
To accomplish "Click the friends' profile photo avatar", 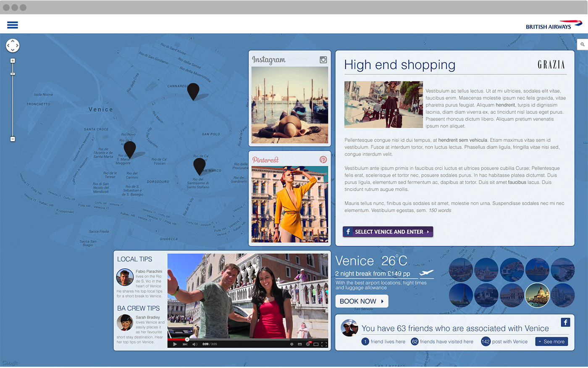I will tap(349, 328).
